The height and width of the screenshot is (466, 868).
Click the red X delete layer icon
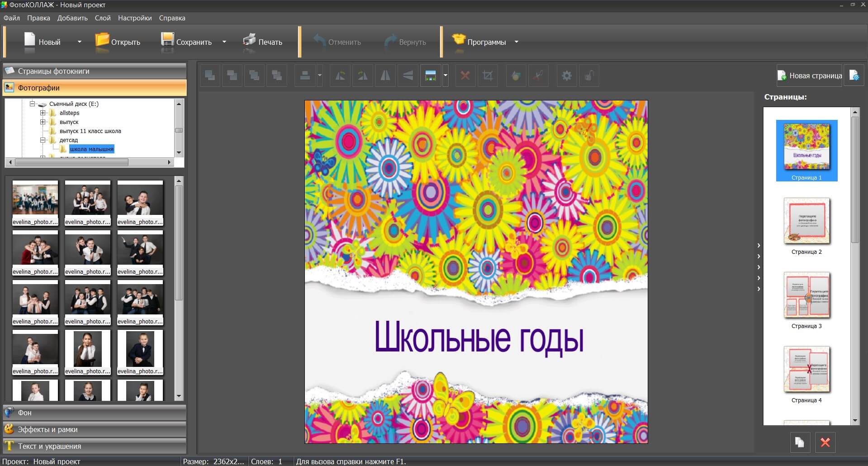(465, 76)
